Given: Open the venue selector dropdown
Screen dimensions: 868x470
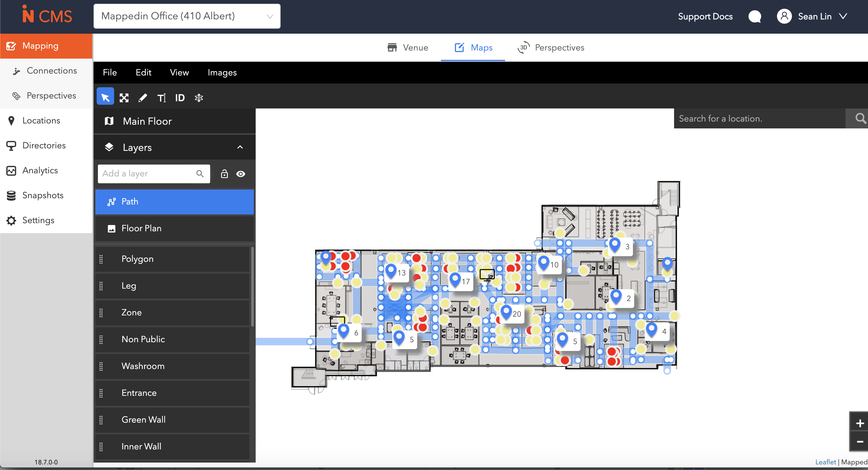Looking at the screenshot, I should coord(187,16).
